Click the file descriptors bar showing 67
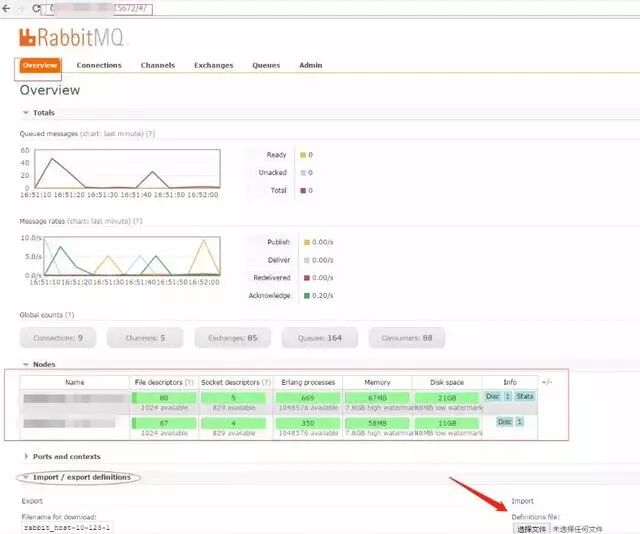This screenshot has width=640, height=534. pos(164,423)
